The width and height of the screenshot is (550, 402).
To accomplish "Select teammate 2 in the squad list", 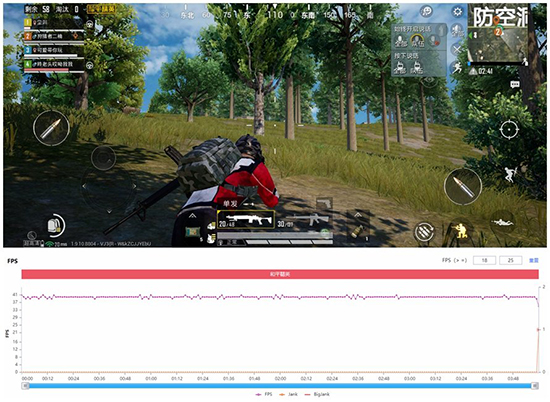I will coord(53,38).
